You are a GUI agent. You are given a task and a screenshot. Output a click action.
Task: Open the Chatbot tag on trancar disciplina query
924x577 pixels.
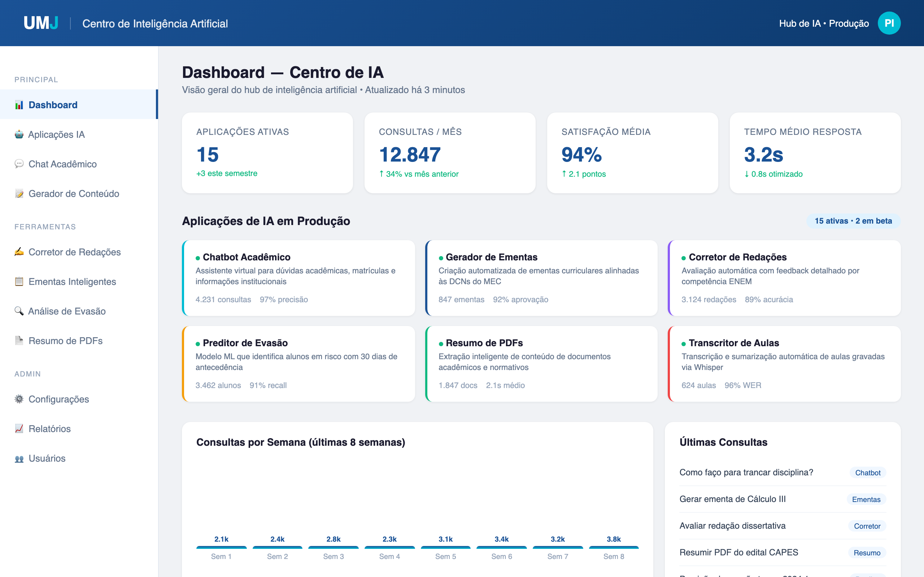867,472
